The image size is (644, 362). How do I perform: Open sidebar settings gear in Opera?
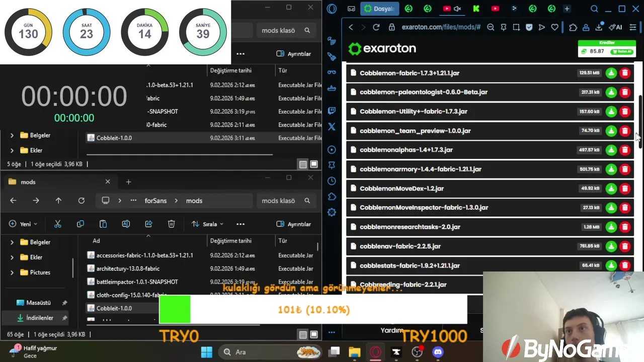coord(332,212)
